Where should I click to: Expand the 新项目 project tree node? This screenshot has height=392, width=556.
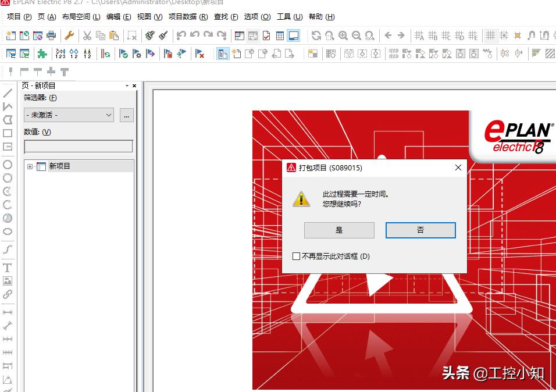pyautogui.click(x=31, y=166)
